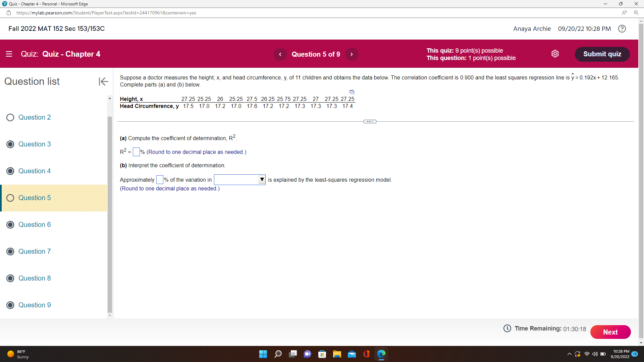Select the Question 3 radio button
The image size is (644, 362).
[10, 144]
